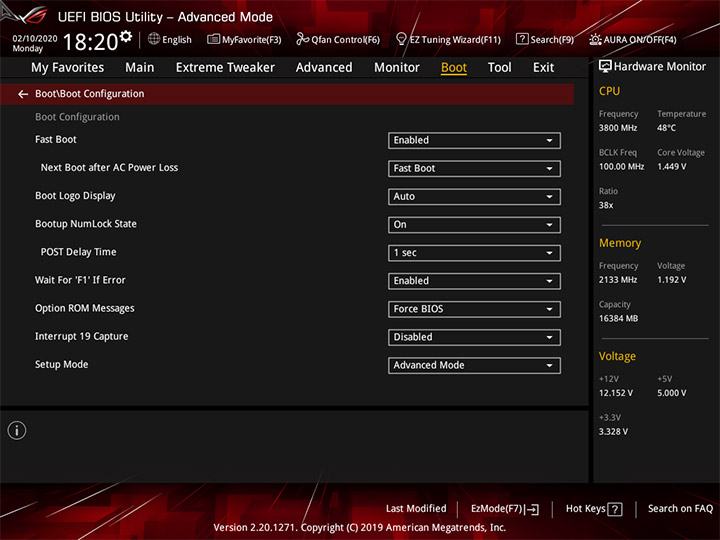Image resolution: width=720 pixels, height=540 pixels.
Task: Click the Qfan Control fan icon
Action: pos(302,39)
